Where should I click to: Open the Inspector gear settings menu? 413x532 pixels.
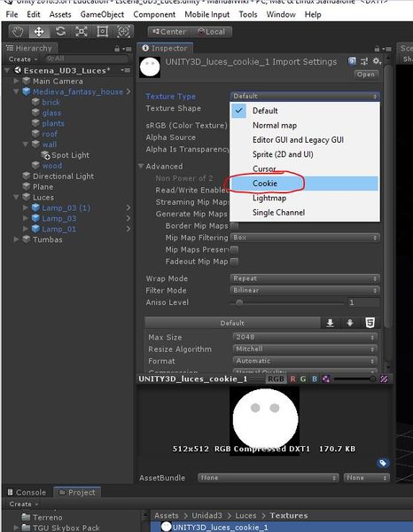377,61
